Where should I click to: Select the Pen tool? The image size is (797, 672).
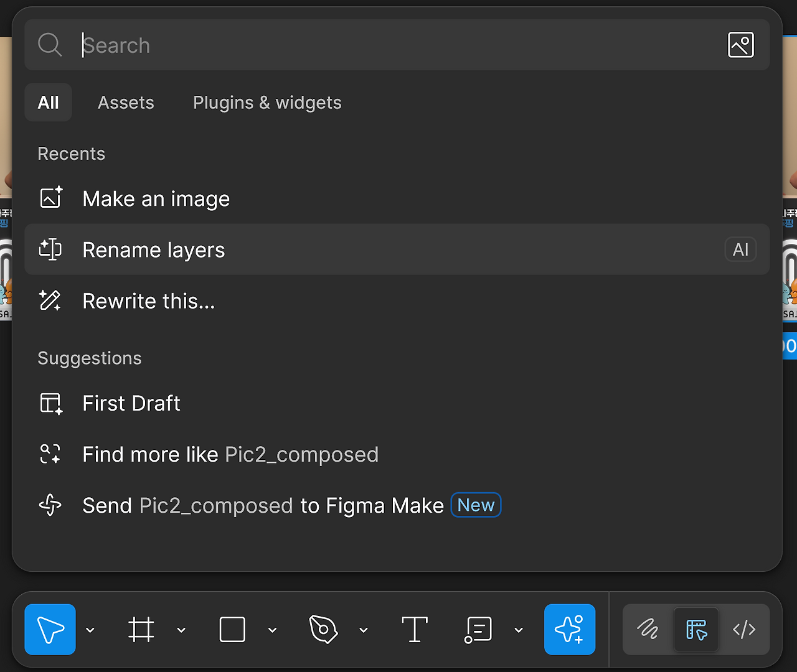coord(323,630)
